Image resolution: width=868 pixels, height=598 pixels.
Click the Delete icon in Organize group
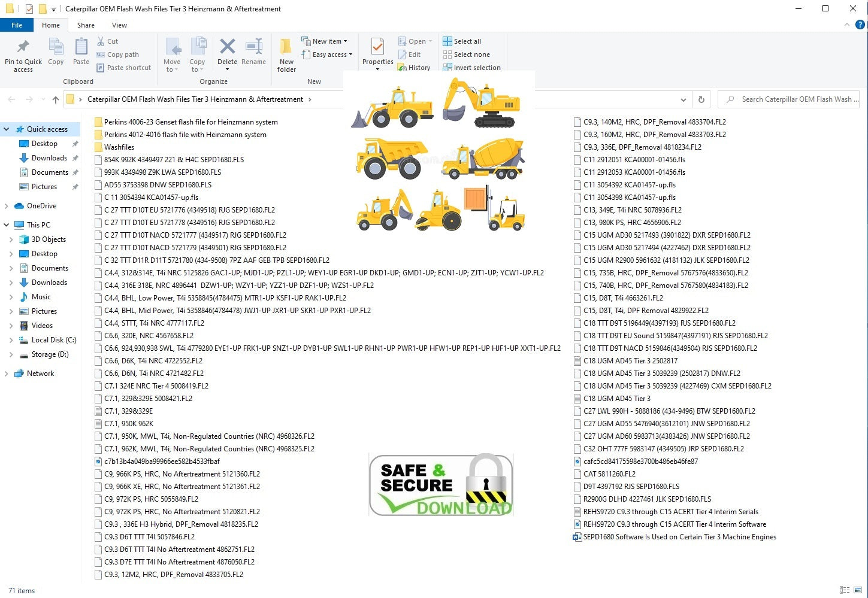[x=227, y=47]
